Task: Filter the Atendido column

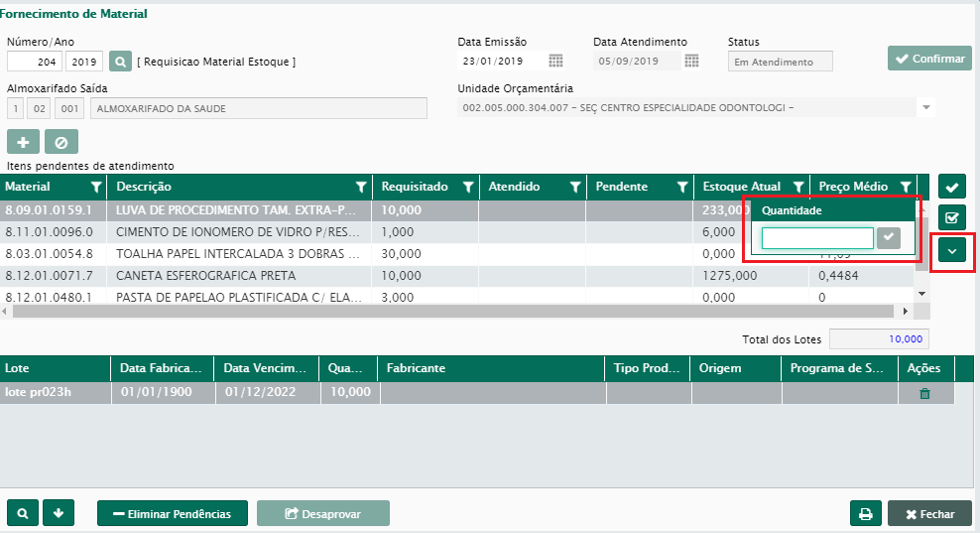Action: (x=575, y=187)
